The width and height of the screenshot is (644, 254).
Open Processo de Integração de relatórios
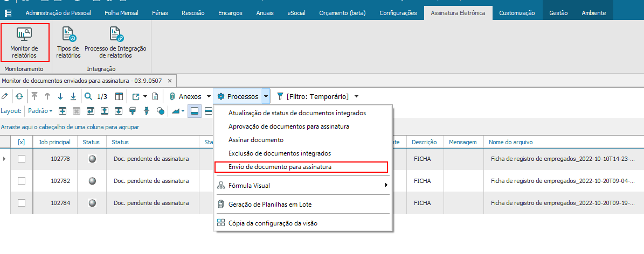click(x=115, y=43)
